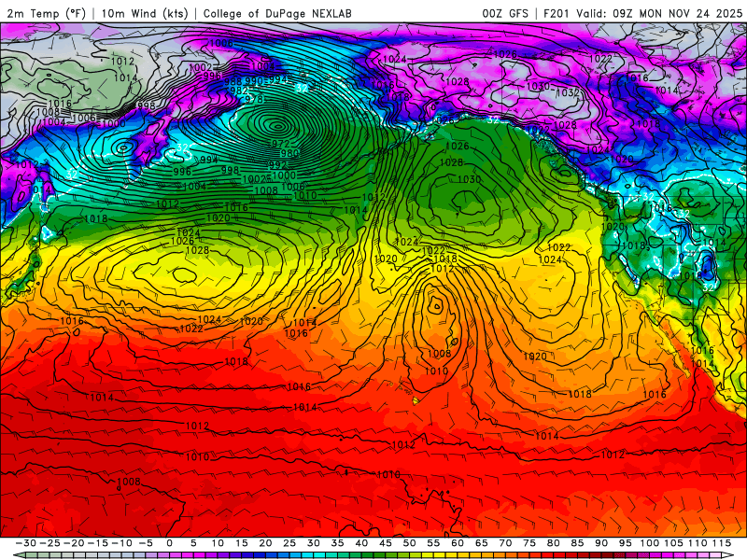Click the 110 legend scale value

698,543
